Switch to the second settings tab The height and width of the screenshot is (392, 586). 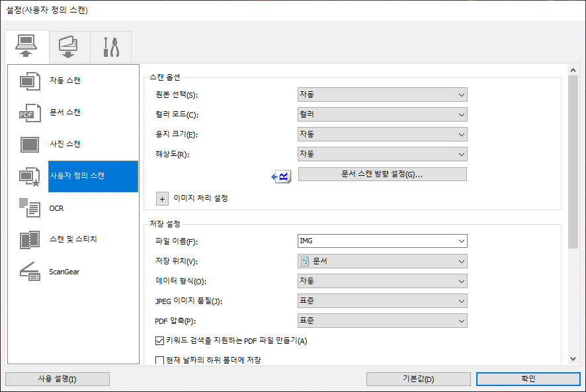coord(69,46)
